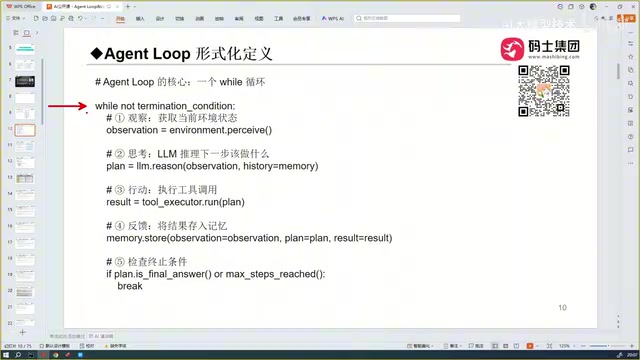Toggle Normal view in the status bar

click(x=495, y=346)
